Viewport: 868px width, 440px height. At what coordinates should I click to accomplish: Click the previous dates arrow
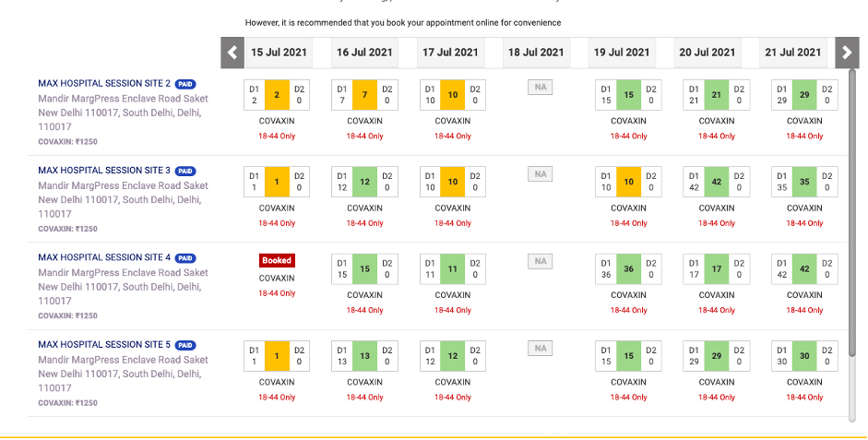coord(232,53)
